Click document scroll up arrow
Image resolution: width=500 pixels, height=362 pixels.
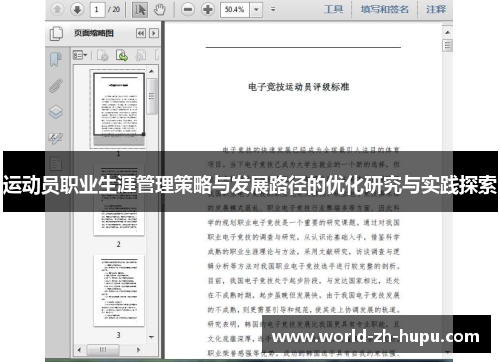(448, 32)
